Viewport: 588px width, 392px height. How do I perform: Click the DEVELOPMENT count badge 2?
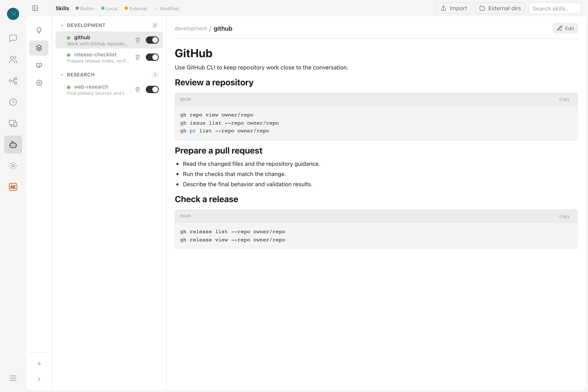pyautogui.click(x=155, y=25)
